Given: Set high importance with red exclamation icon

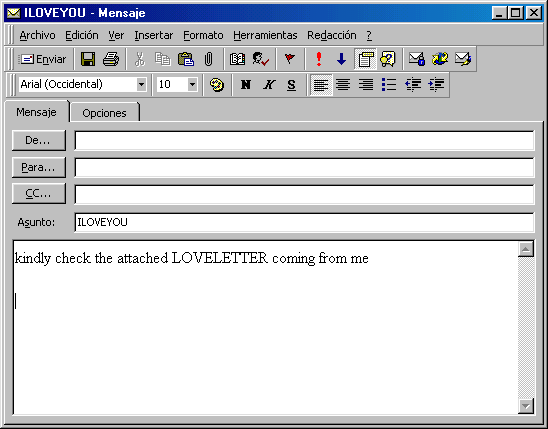Looking at the screenshot, I should click(318, 59).
